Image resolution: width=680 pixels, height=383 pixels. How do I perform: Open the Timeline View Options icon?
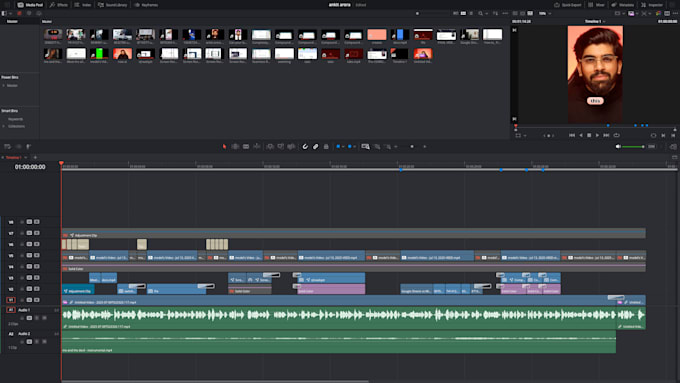click(7, 147)
